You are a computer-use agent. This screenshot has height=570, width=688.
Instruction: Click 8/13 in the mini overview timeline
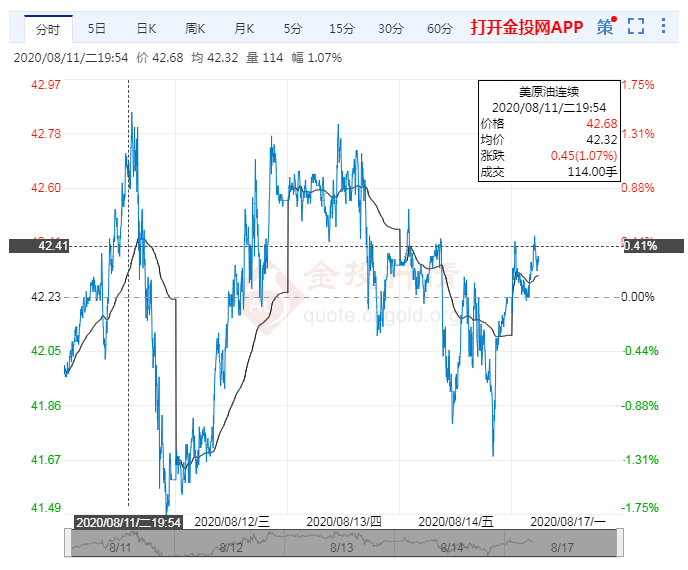(342, 548)
